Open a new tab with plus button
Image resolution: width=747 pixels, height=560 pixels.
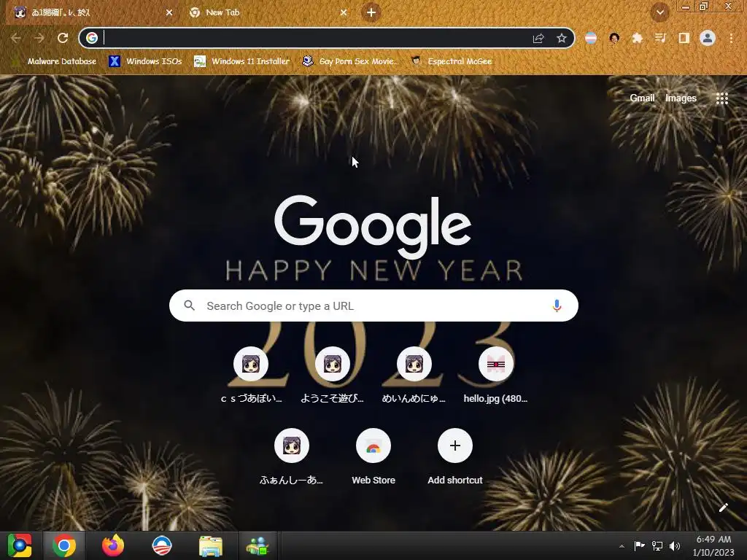click(371, 12)
